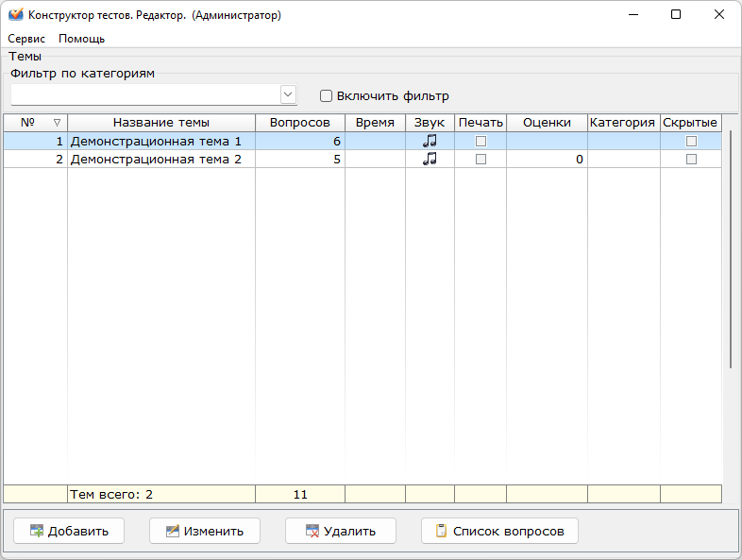
Task: Open the Сервис menu
Action: (26, 39)
